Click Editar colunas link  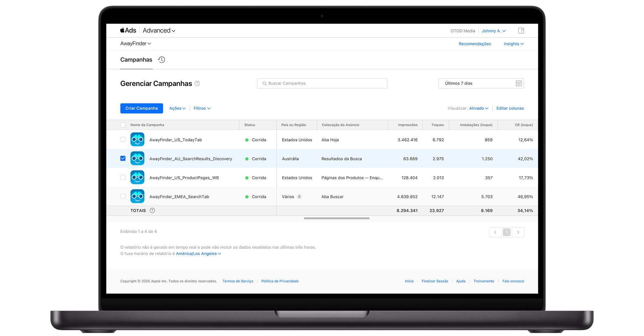point(510,108)
